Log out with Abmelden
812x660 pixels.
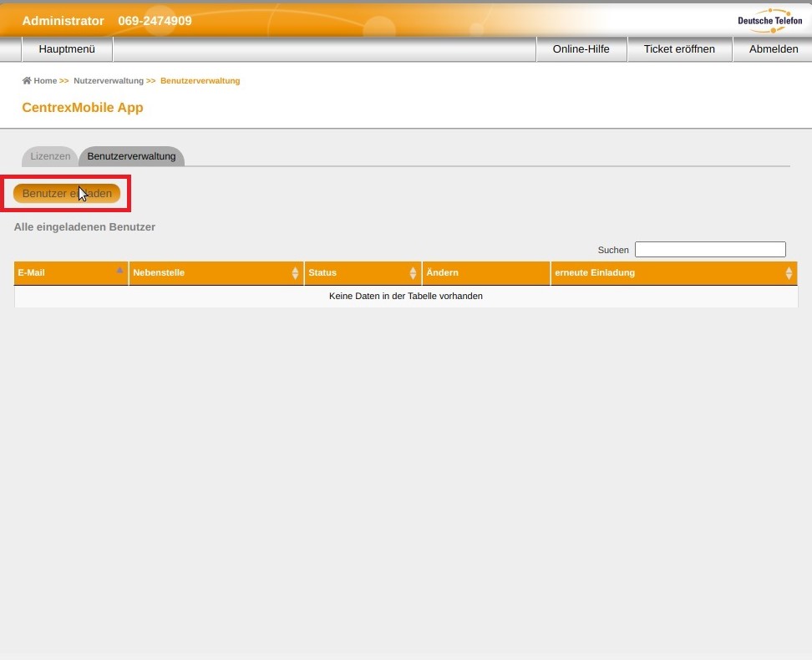(774, 49)
